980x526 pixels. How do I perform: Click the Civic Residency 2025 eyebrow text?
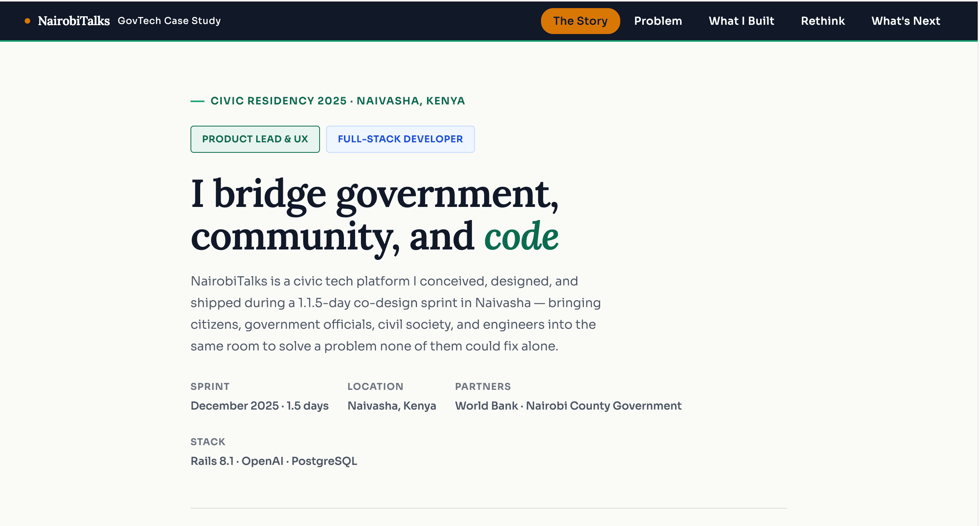point(337,101)
